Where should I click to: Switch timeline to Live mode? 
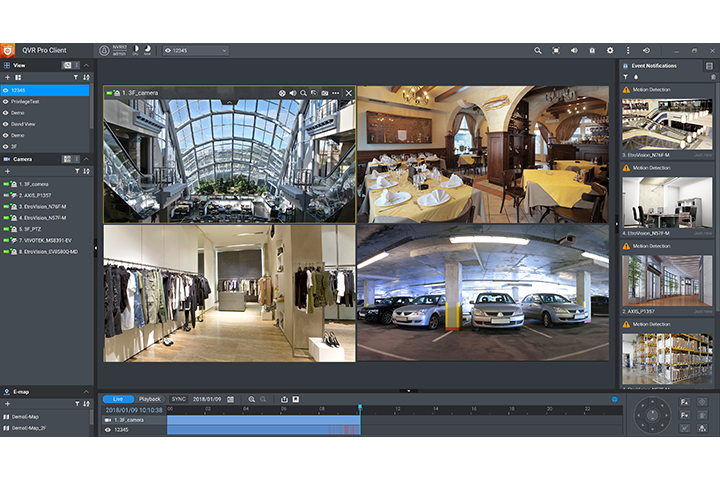(117, 399)
